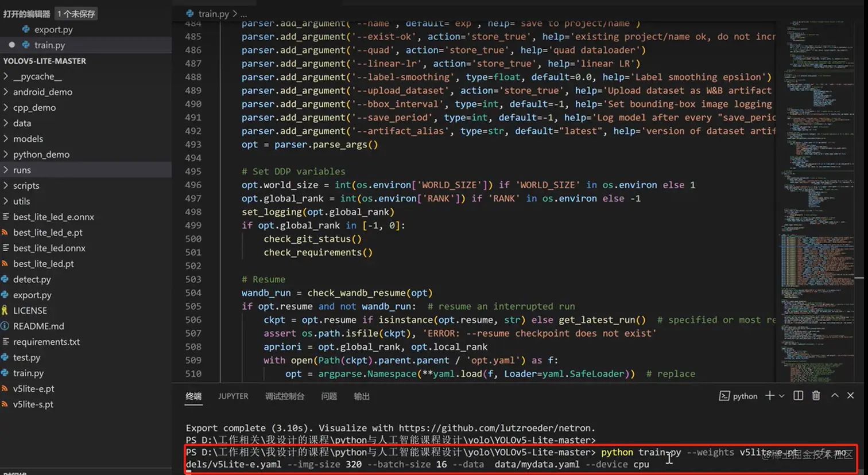Click "wandb_run = check_wandb_resume(opt)" on line 504
The height and width of the screenshot is (475, 868).
coord(337,293)
